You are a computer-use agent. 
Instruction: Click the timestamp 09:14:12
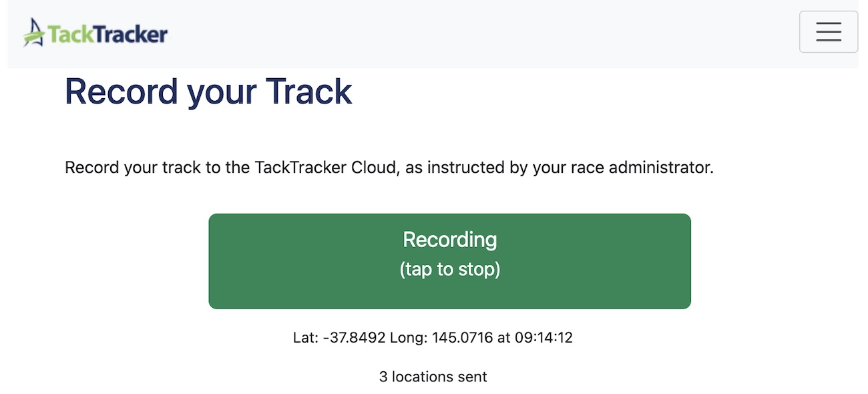click(543, 338)
